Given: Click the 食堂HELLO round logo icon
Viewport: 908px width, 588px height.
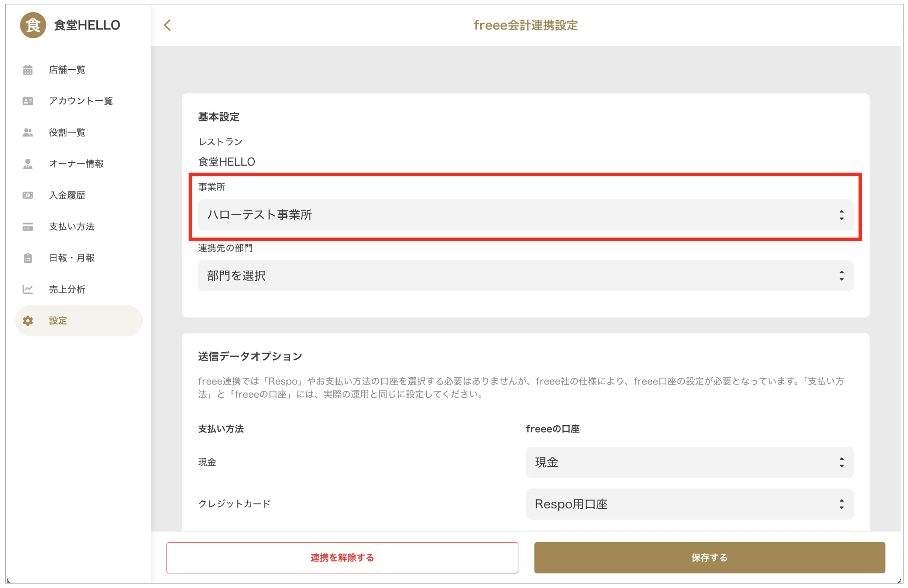Looking at the screenshot, I should click(33, 25).
